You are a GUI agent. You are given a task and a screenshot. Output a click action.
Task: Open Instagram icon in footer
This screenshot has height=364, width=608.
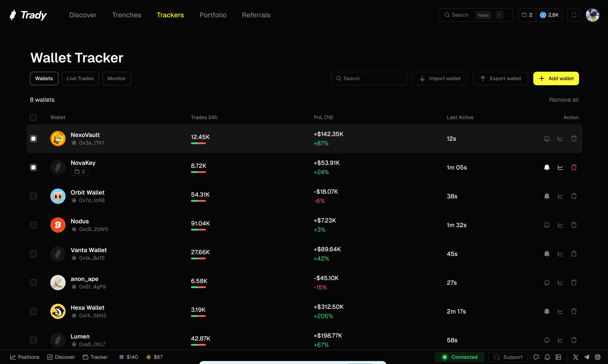598,357
